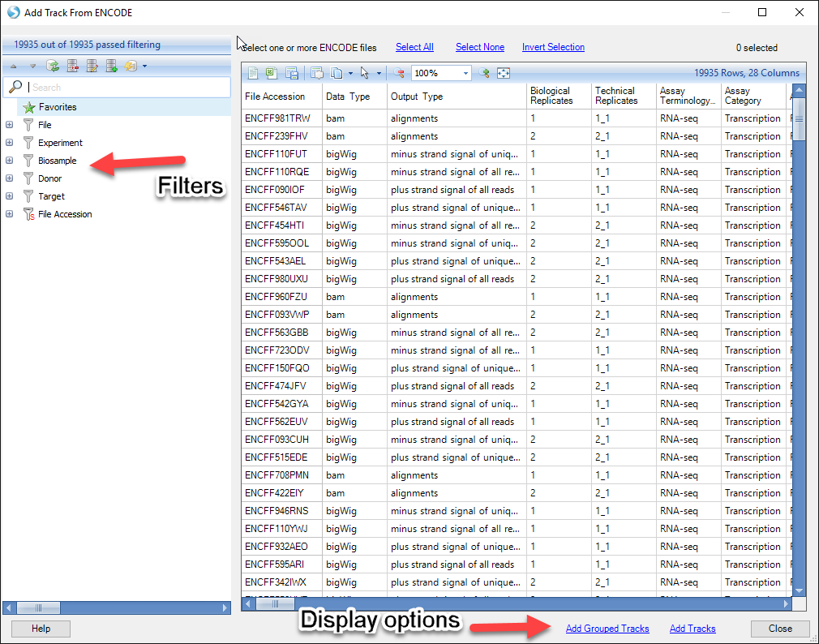Click the File Accession column header

click(281, 96)
